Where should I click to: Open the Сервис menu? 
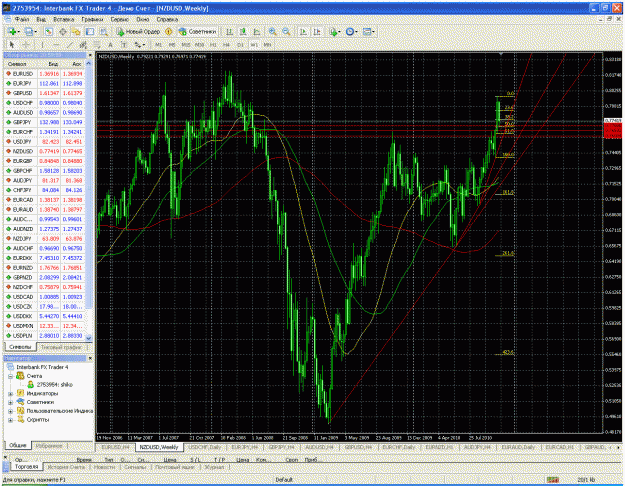[x=120, y=19]
